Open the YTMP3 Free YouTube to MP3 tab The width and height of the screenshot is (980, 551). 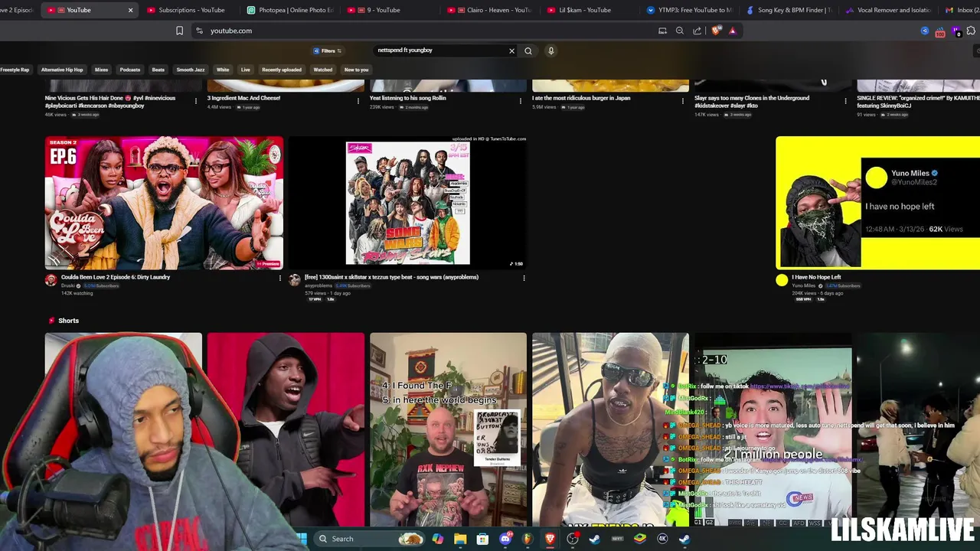[x=691, y=10]
